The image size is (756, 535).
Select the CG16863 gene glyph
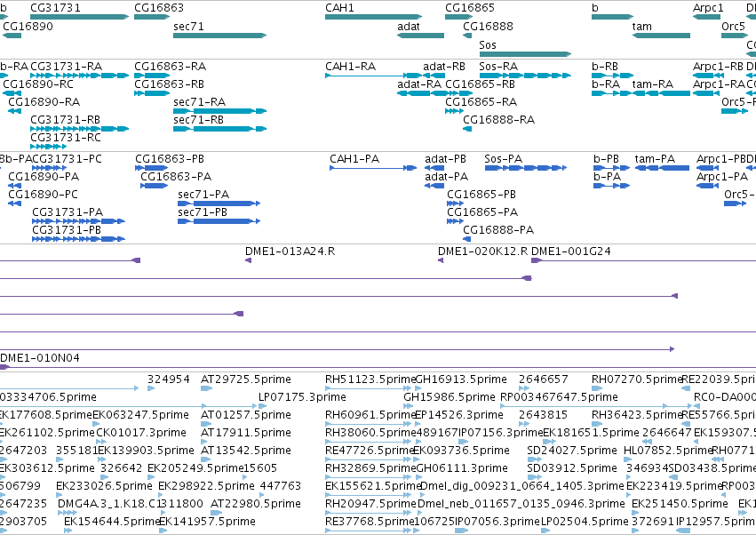(152, 17)
